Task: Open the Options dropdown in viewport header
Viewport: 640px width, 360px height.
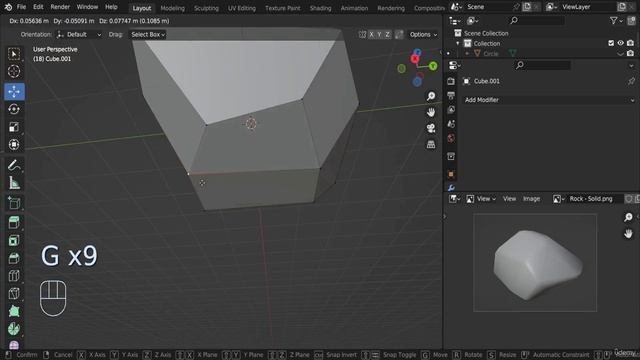Action: (x=423, y=35)
